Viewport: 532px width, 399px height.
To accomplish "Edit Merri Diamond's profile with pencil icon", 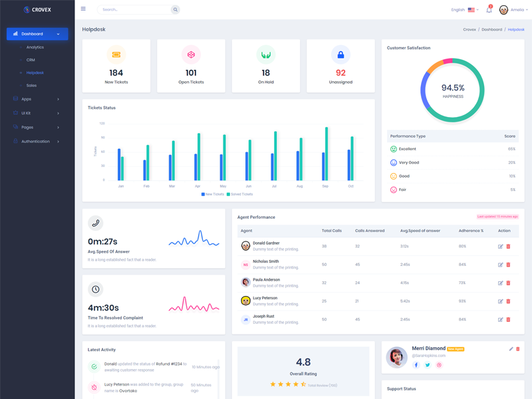I will tap(511, 348).
